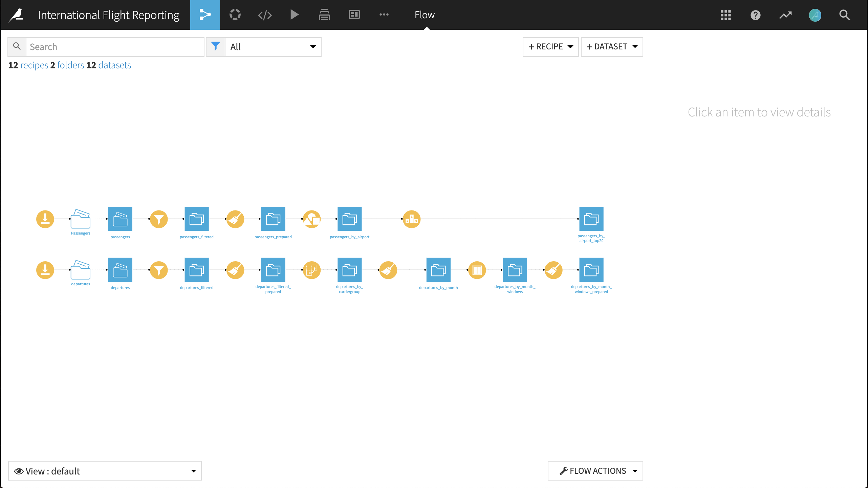Open the View : default dropdown
Screen dimensions: 868x488
105,471
